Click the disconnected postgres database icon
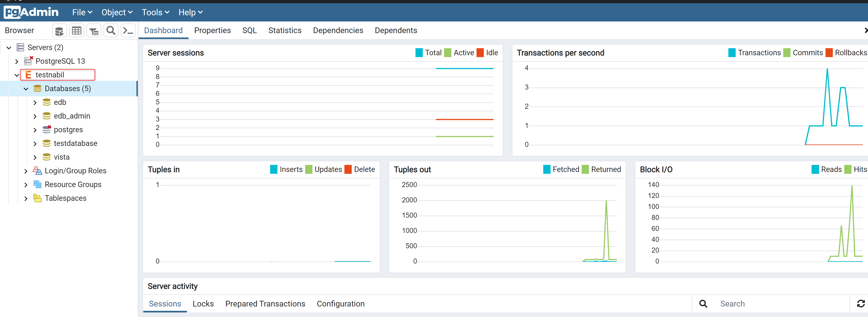This screenshot has width=868, height=317. (x=46, y=130)
